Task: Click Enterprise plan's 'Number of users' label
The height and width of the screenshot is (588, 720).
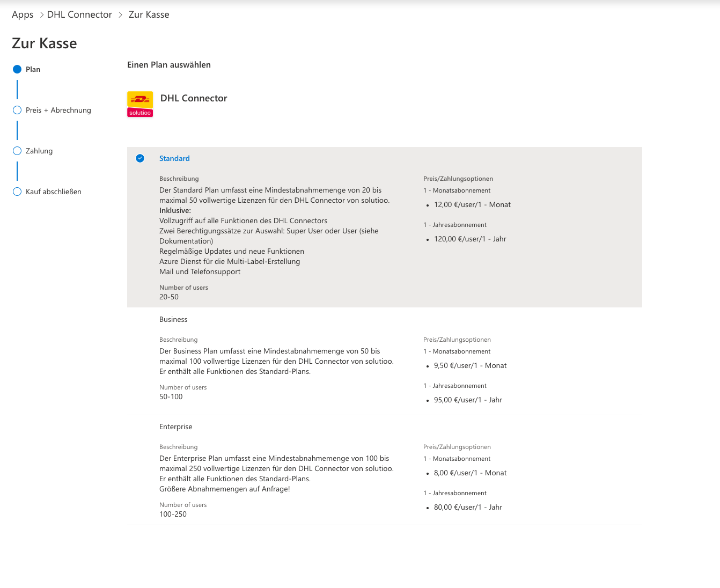Action: (x=183, y=505)
